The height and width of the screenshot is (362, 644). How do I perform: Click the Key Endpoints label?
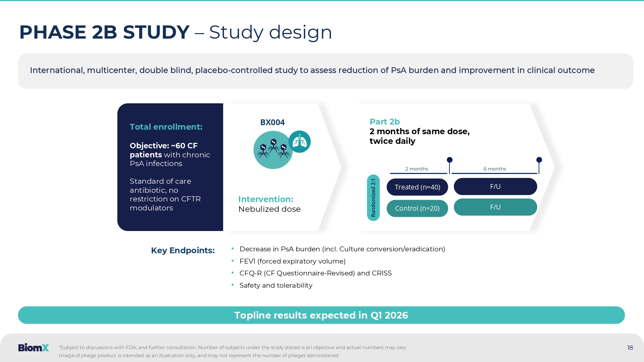click(183, 250)
